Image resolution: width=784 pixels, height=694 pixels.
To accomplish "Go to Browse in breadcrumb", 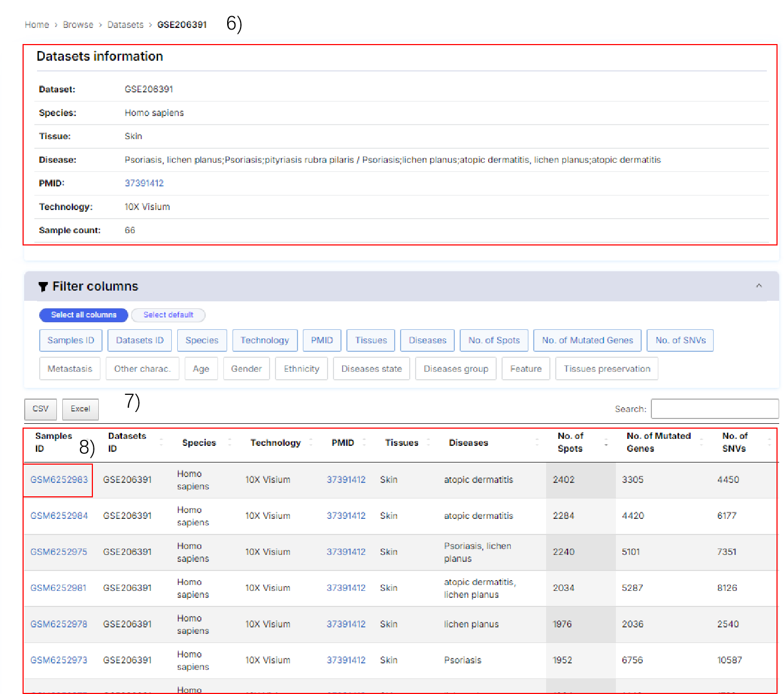I will coord(78,25).
